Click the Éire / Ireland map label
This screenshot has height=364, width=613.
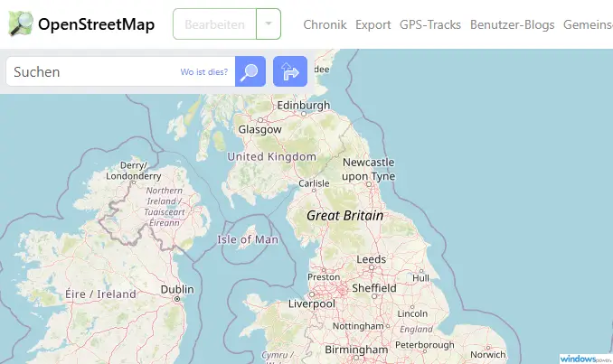coord(100,294)
